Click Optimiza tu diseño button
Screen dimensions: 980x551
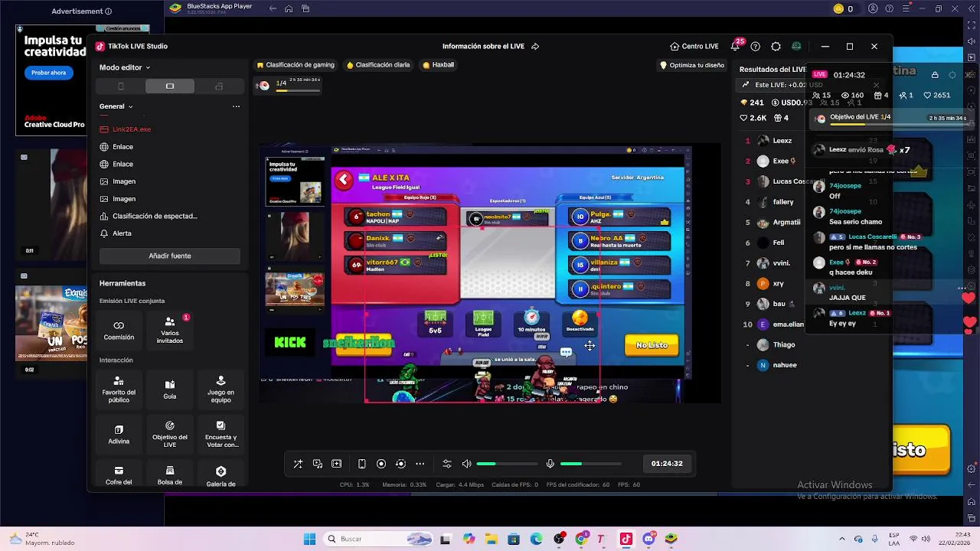click(692, 65)
